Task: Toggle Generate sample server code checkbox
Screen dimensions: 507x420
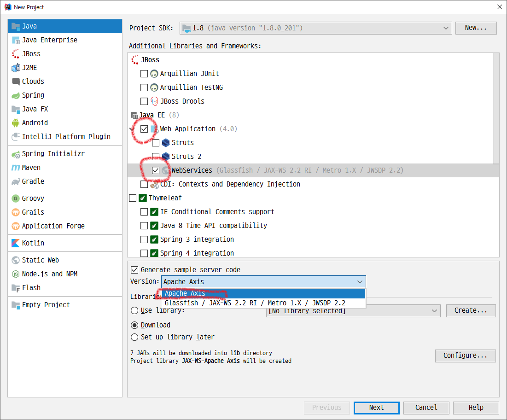Action: [134, 270]
